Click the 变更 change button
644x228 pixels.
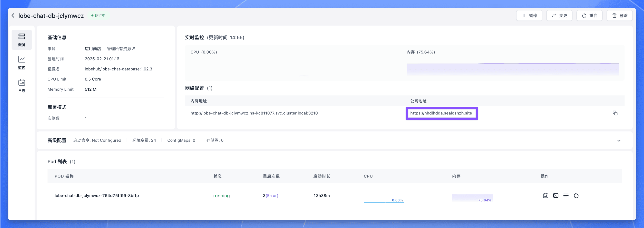pyautogui.click(x=559, y=15)
